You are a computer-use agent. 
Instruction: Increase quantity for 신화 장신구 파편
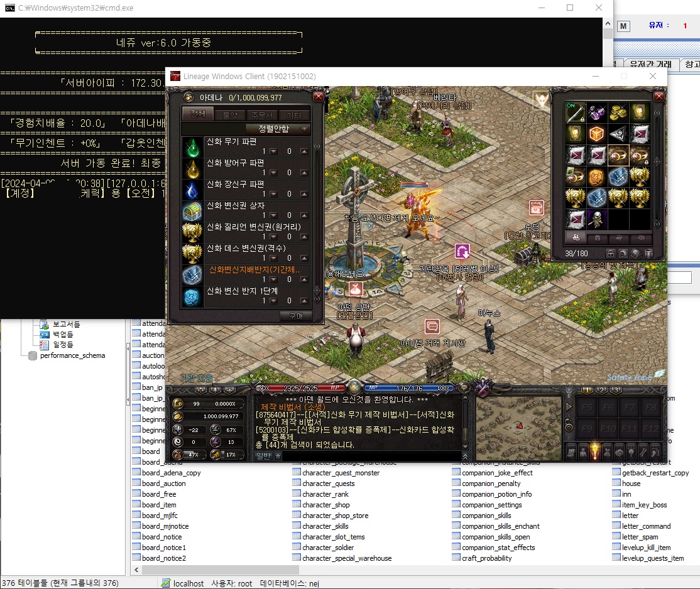pyautogui.click(x=304, y=195)
